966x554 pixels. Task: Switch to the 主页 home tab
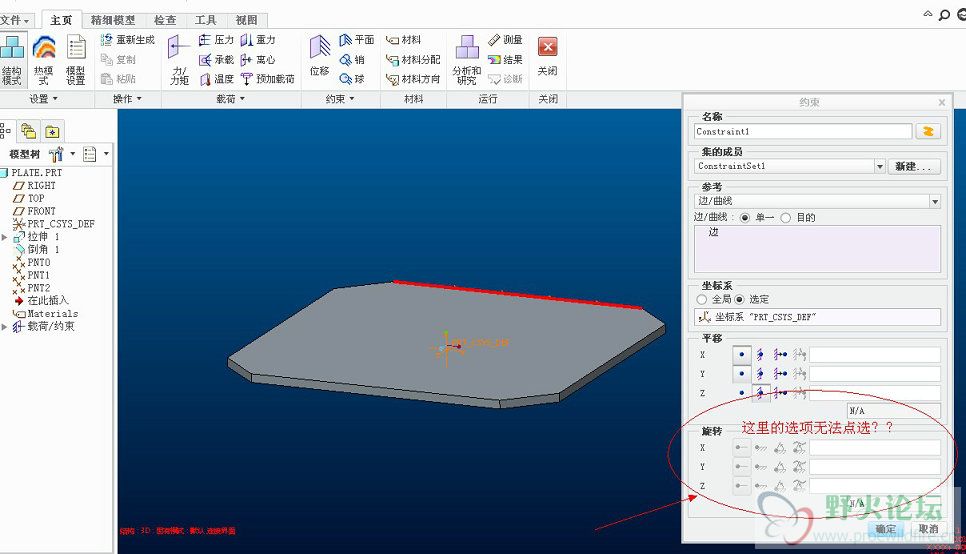pos(61,20)
